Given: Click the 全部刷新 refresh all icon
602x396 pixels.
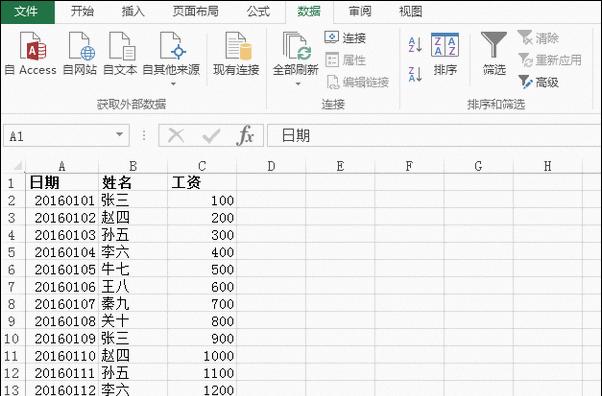Looking at the screenshot, I should (296, 46).
